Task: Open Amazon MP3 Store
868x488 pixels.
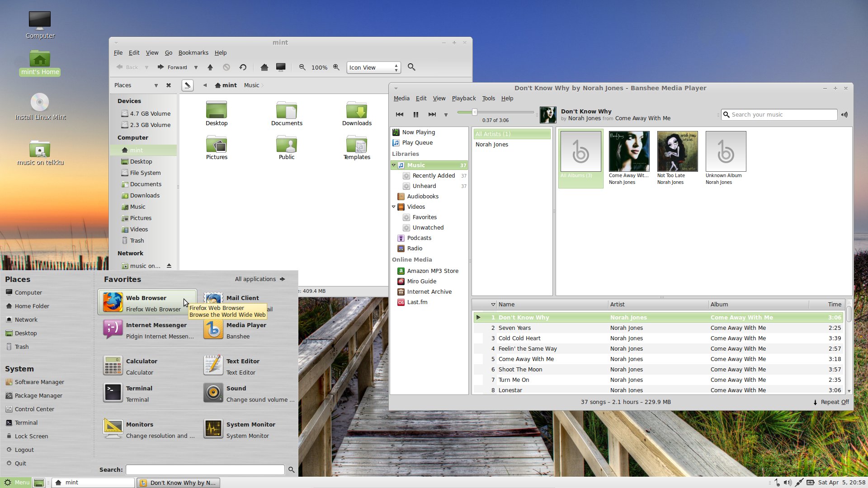Action: (x=433, y=271)
